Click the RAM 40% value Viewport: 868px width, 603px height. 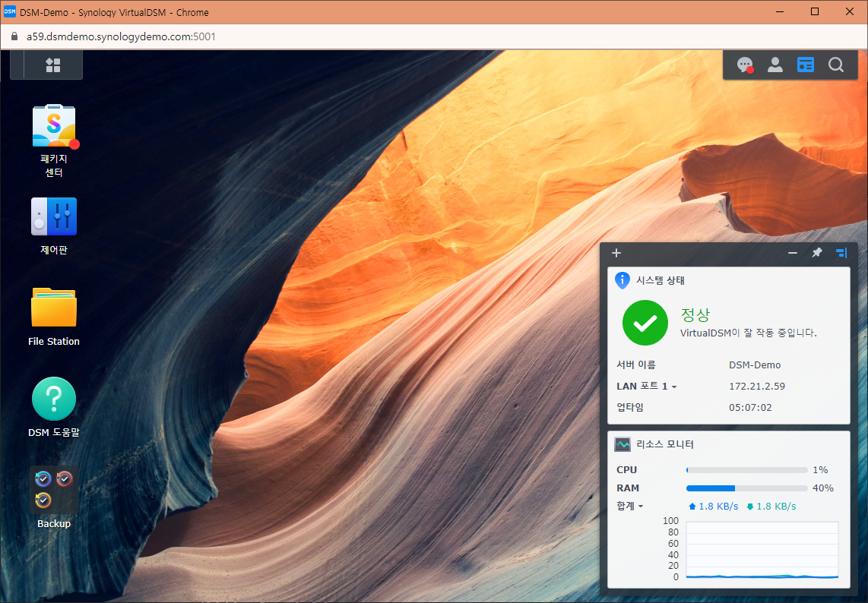[823, 488]
